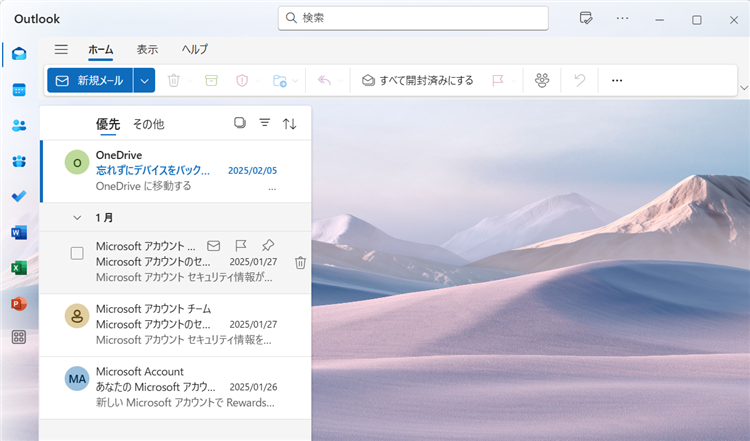Launch Excel from the left app bar

pyautogui.click(x=19, y=268)
